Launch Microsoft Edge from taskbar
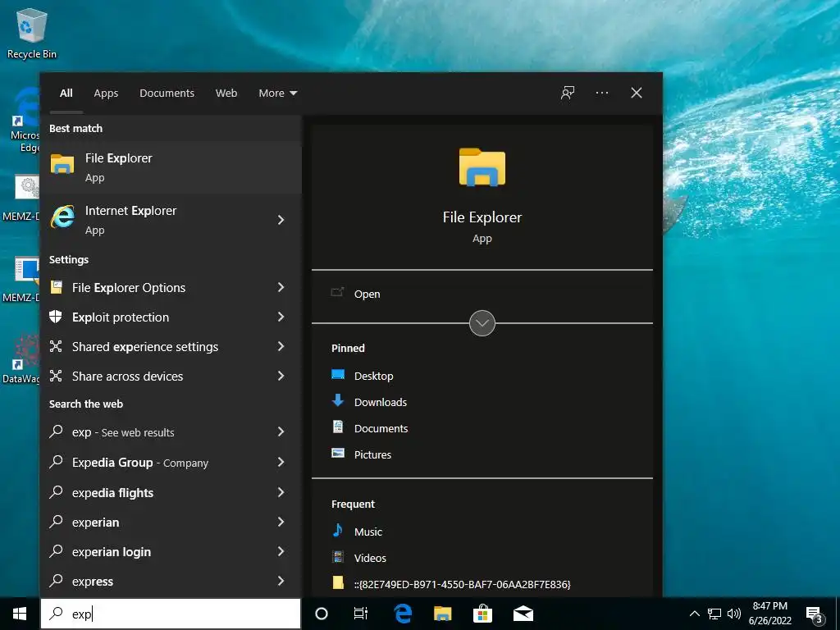Viewport: 840px width, 630px height. tap(403, 614)
